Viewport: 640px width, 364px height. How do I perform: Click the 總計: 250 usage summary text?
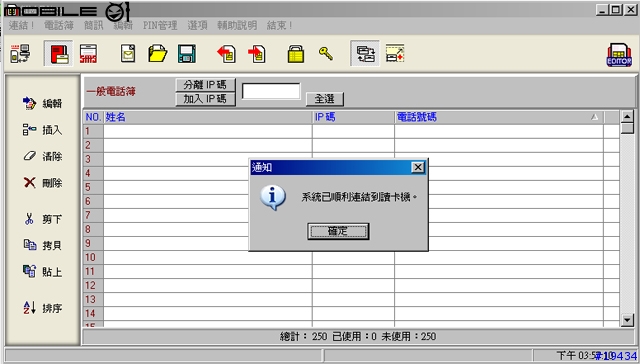[358, 336]
